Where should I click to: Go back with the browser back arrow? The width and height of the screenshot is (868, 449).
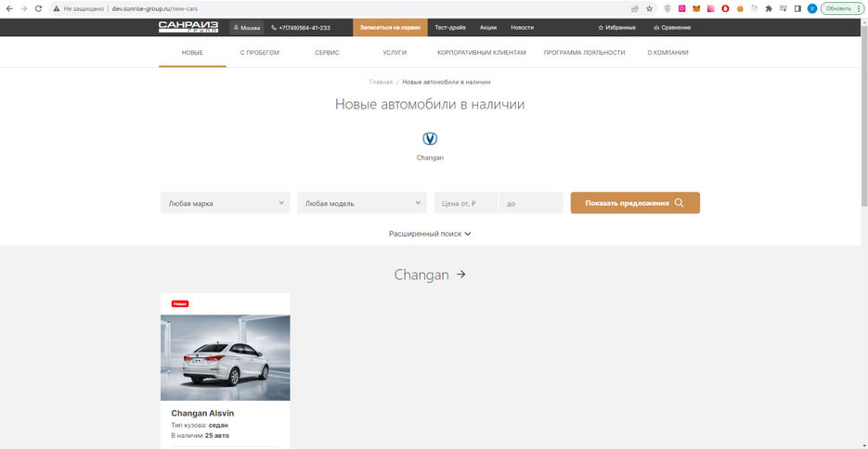[9, 9]
